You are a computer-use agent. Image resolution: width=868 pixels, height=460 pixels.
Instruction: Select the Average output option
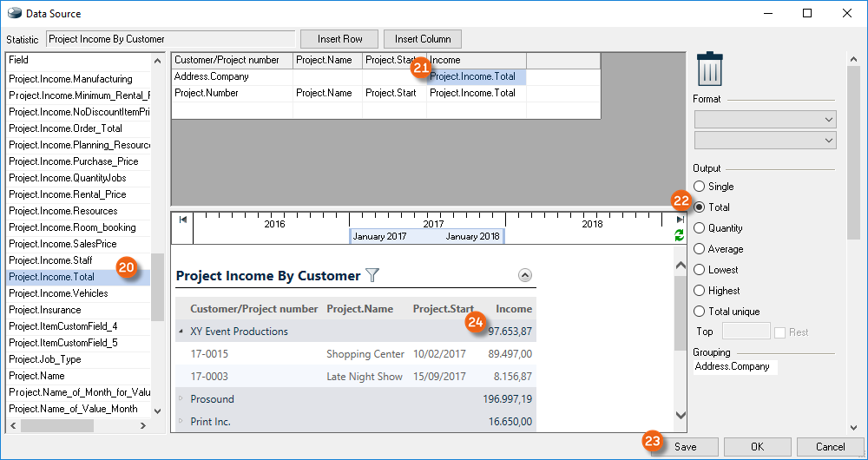click(700, 249)
